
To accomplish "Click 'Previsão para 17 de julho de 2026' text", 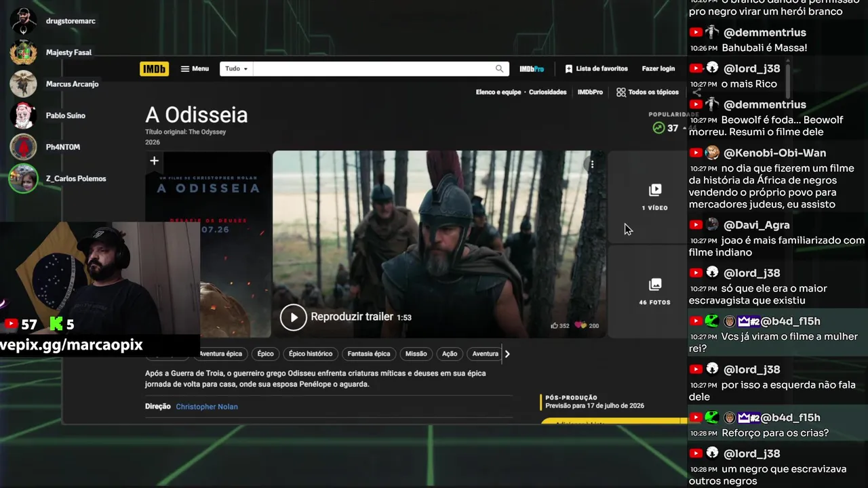I will point(595,406).
